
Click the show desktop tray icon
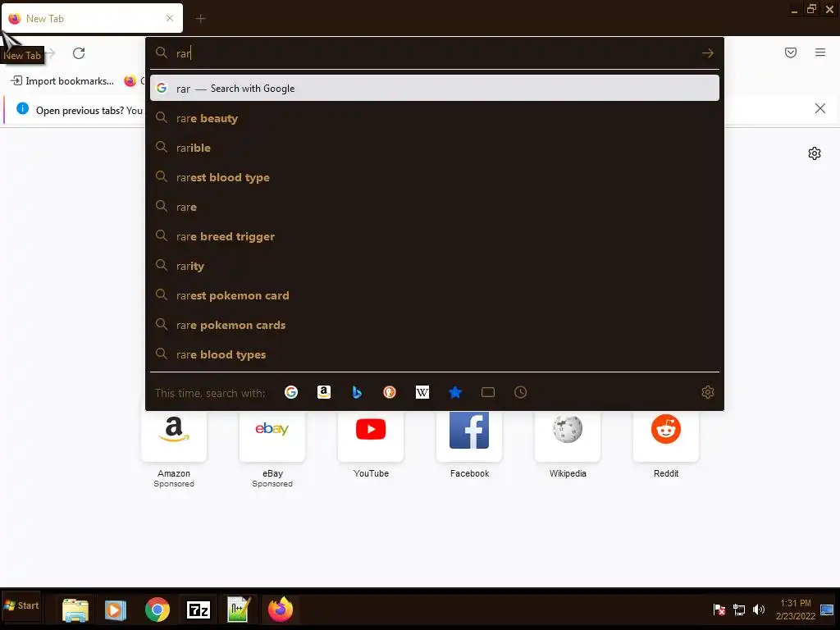pyautogui.click(x=827, y=609)
